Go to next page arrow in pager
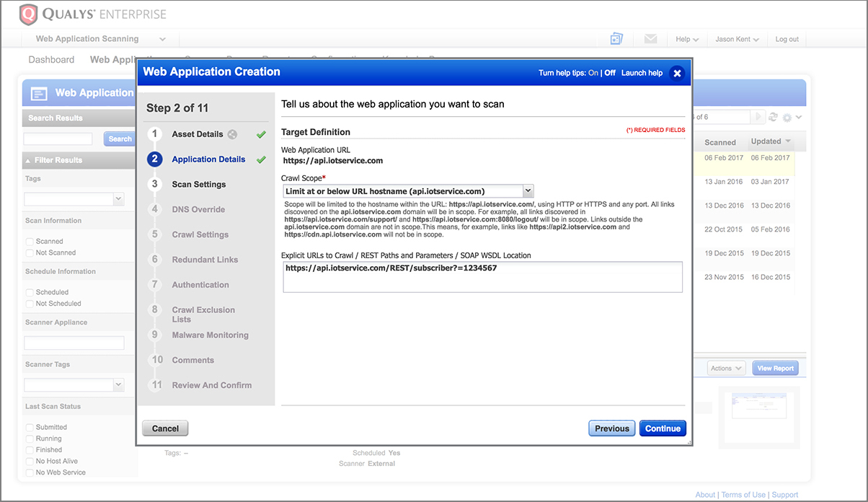The width and height of the screenshot is (868, 502). 758,117
